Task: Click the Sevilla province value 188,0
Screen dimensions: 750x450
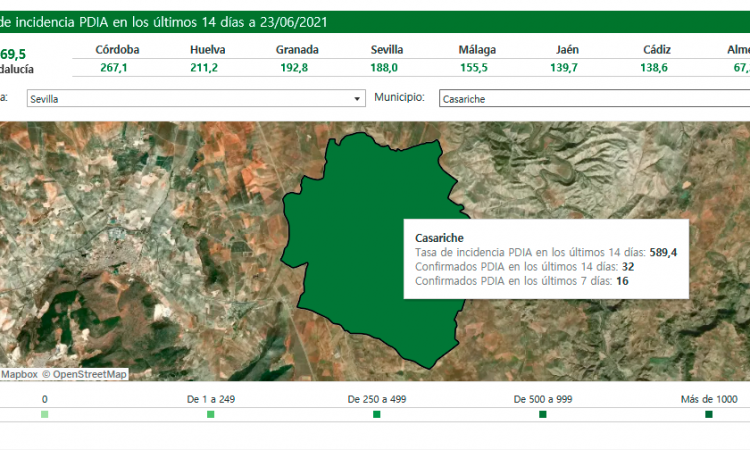Action: point(386,67)
